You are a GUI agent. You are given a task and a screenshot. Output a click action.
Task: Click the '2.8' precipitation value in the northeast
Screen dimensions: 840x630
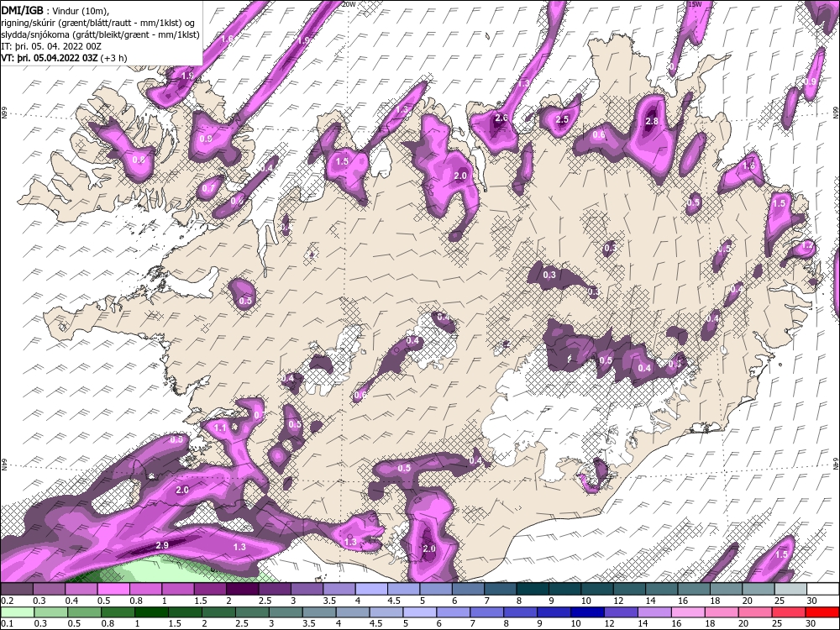(652, 121)
